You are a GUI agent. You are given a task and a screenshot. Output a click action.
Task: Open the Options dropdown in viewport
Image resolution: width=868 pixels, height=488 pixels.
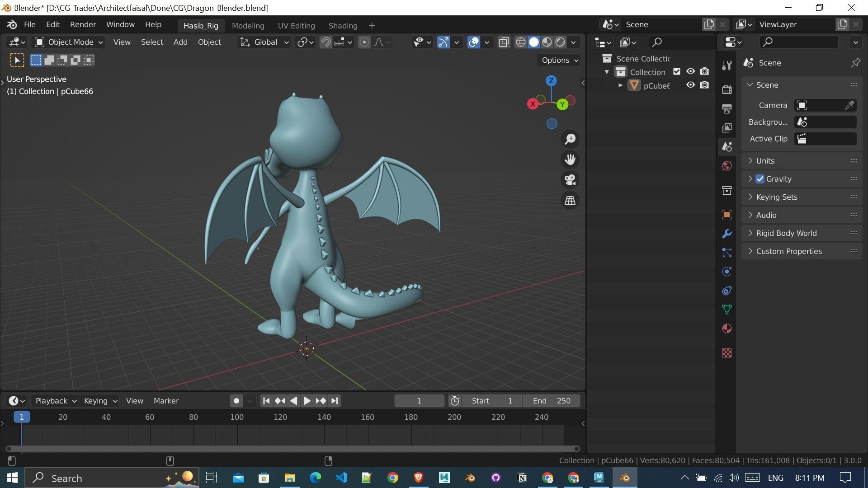coord(559,60)
